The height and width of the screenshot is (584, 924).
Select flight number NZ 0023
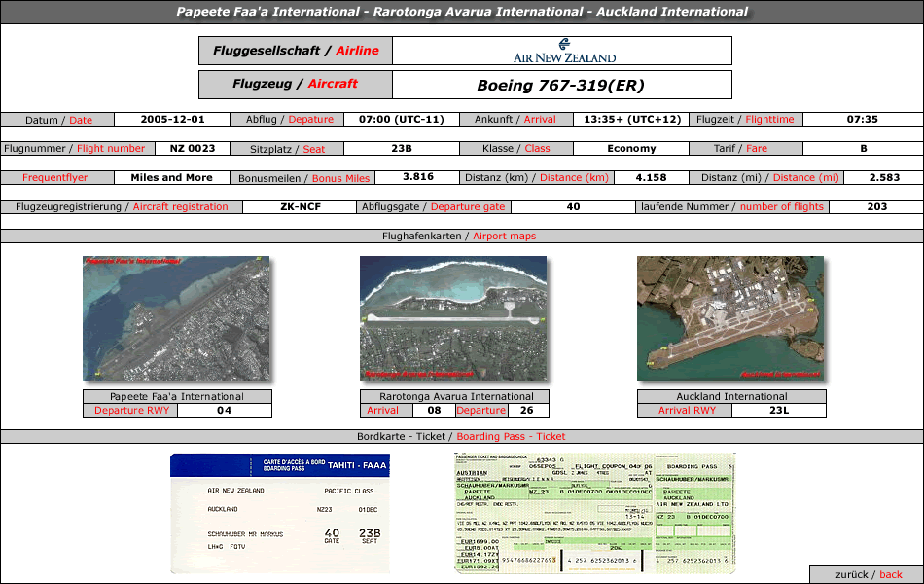coord(193,149)
